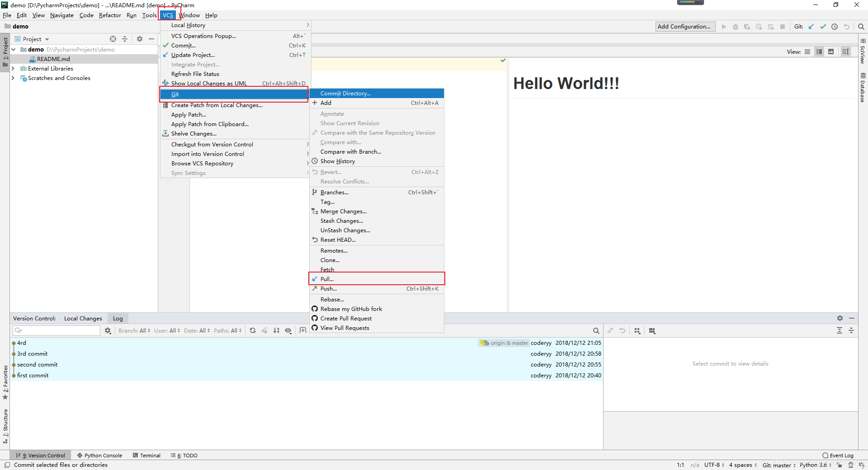This screenshot has height=470, width=868.
Task: Switch to preview-only view mode
Action: [x=831, y=52]
